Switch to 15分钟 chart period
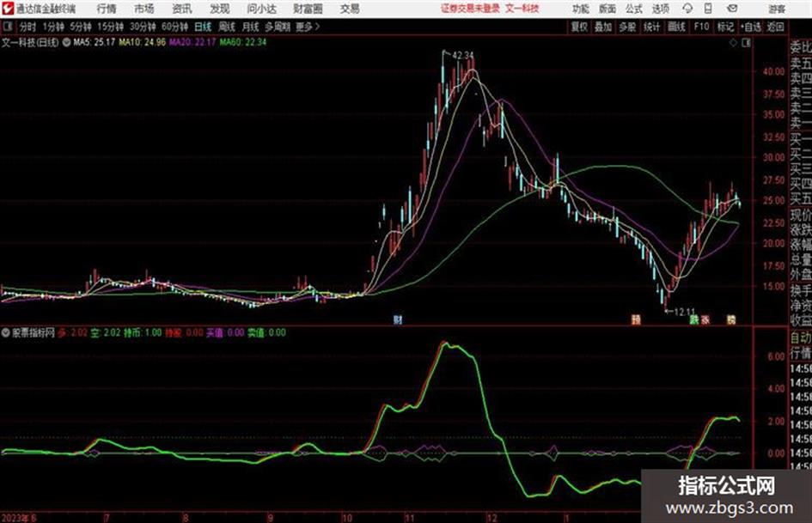The height and width of the screenshot is (523, 812). [x=110, y=27]
